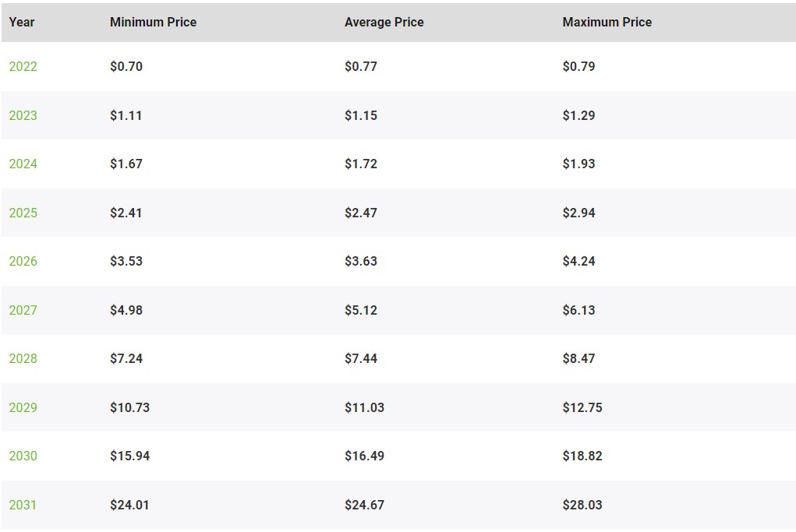
Task: Open the 2030 year link
Action: coord(23,456)
